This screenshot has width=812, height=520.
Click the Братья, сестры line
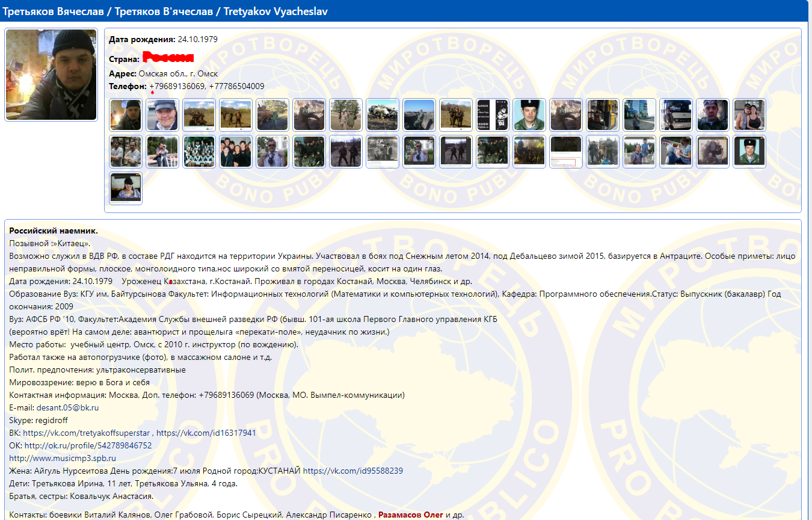coord(81,496)
